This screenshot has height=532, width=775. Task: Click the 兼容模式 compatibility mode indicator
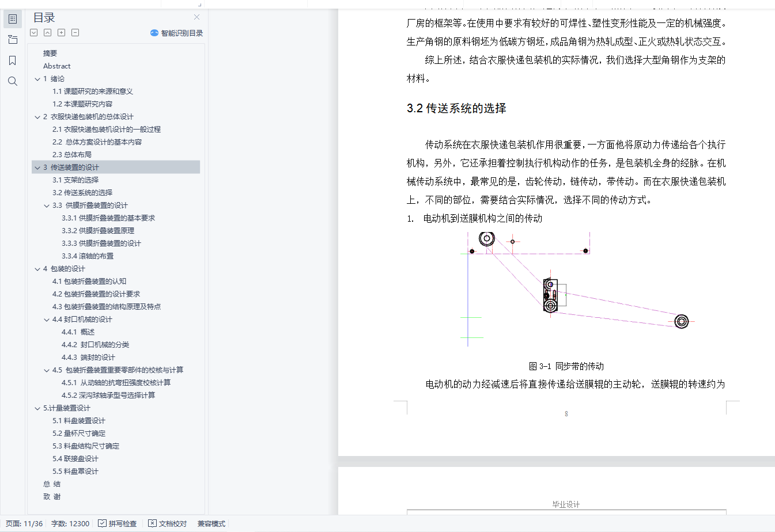tap(211, 523)
